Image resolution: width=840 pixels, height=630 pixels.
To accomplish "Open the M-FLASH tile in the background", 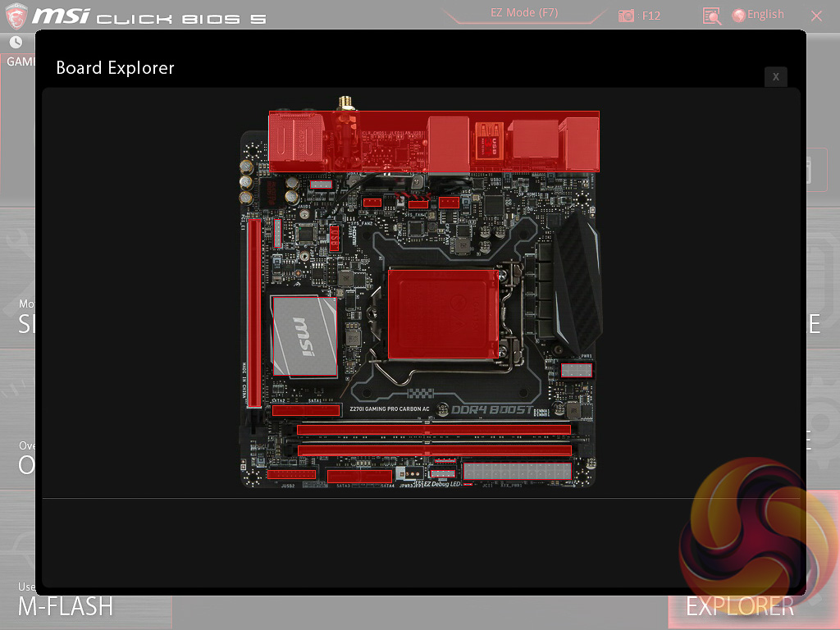I will [x=66, y=606].
